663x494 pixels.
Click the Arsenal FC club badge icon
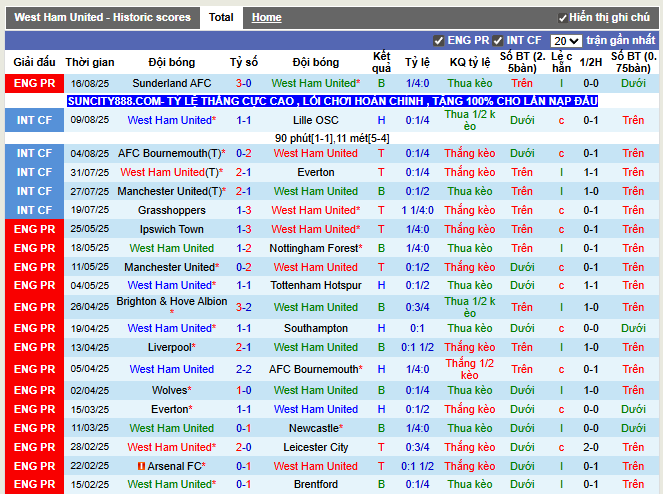(142, 466)
